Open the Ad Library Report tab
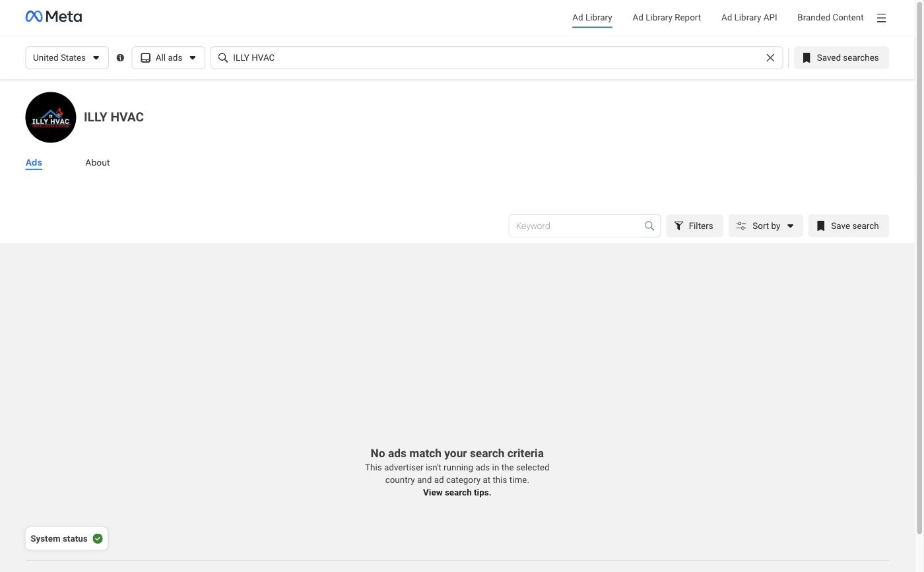Screen dimensions: 924x572 tap(667, 18)
